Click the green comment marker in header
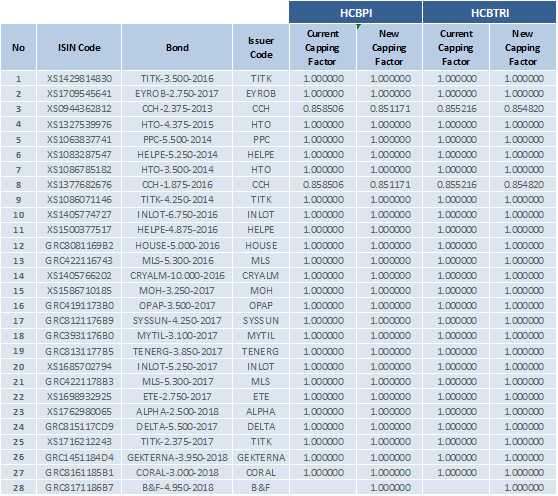The image size is (558, 496). 358,27
